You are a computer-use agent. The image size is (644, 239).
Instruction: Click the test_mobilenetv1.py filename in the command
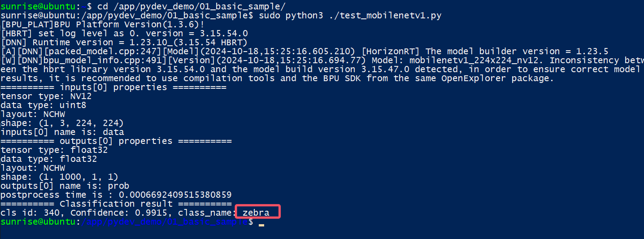pyautogui.click(x=386, y=16)
